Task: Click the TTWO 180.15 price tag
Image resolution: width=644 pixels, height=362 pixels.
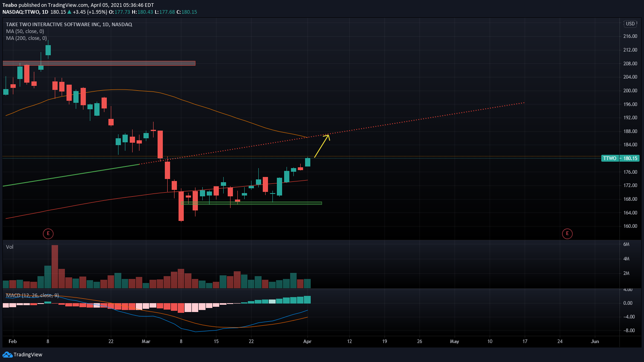Action: [x=620, y=158]
